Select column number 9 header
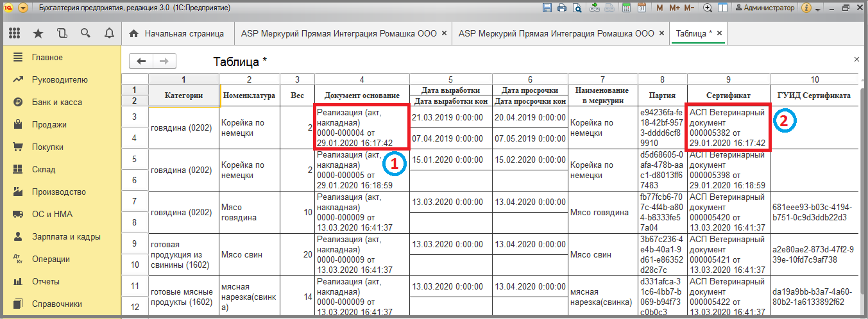Screen dimensions: 868x319 [x=728, y=79]
